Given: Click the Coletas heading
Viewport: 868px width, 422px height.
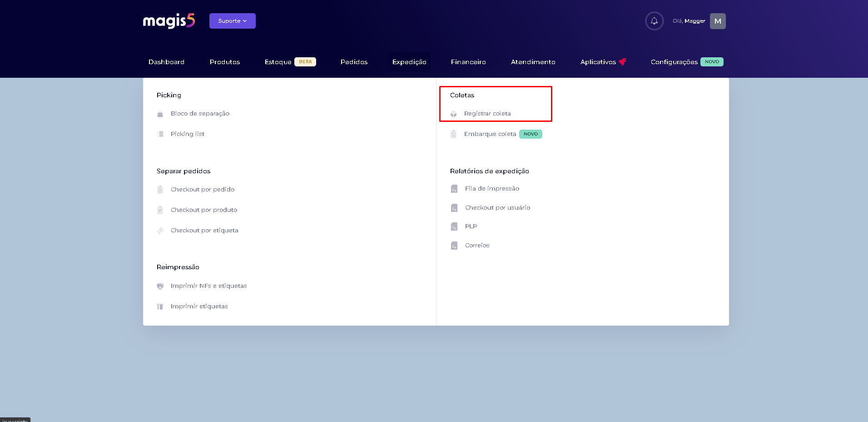Looking at the screenshot, I should (462, 95).
